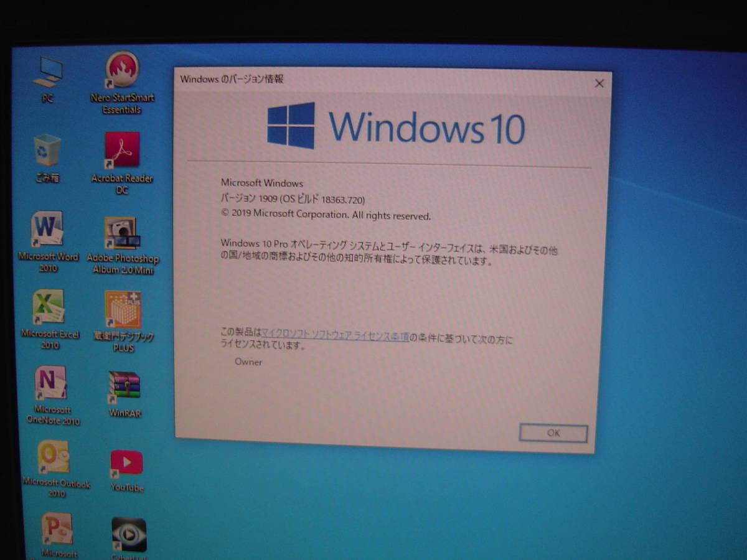
Task: Click OK in the version info dialog
Action: [553, 433]
